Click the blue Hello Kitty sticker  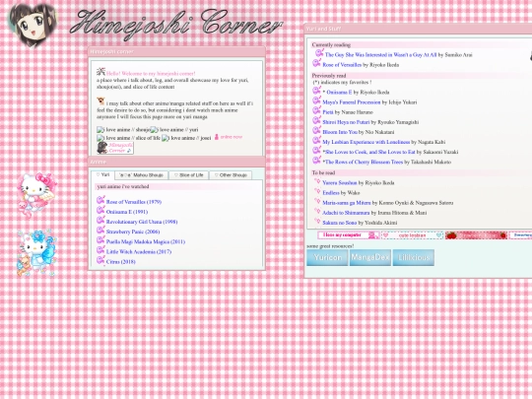37,253
